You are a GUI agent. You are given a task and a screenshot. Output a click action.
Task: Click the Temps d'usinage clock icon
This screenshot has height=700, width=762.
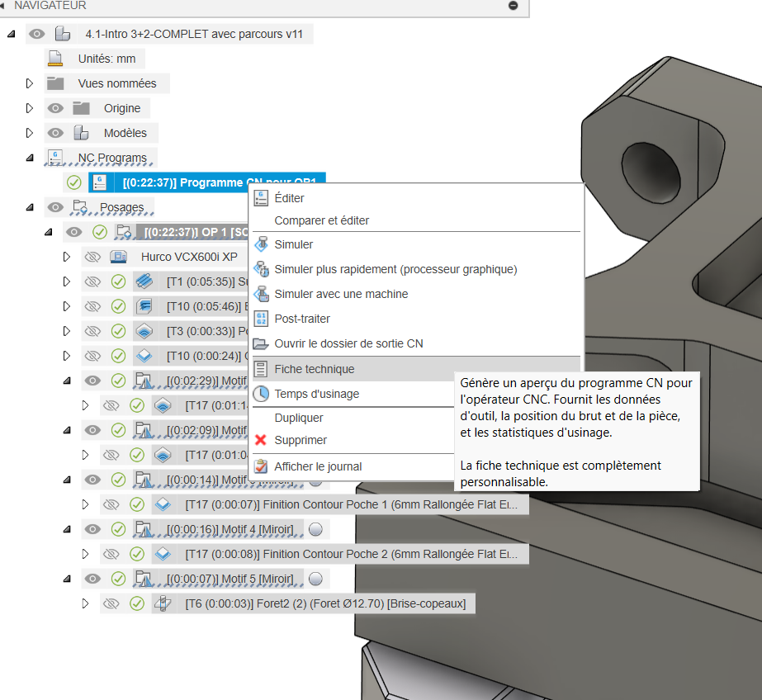[261, 394]
